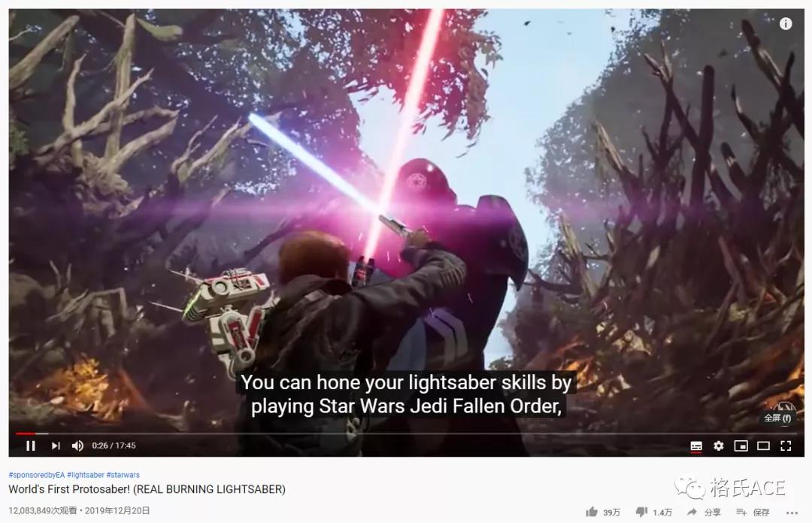Open the three-dot more actions menu

click(x=792, y=512)
